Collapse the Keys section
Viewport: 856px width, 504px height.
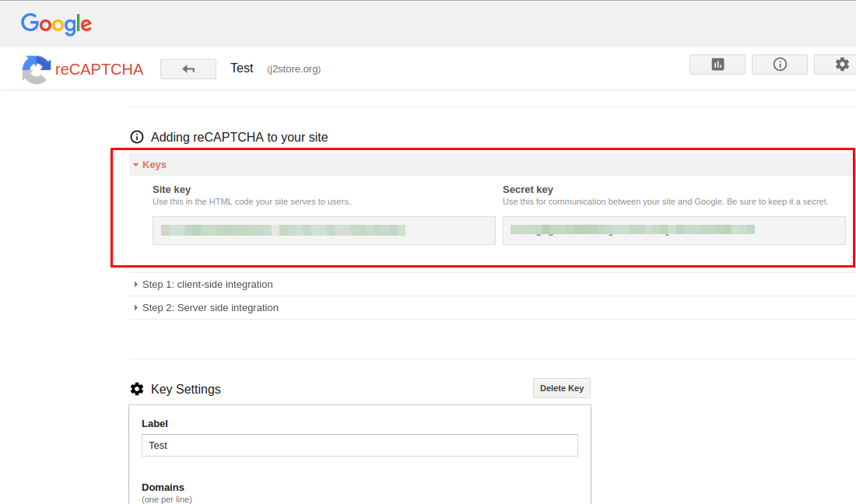[491, 165]
